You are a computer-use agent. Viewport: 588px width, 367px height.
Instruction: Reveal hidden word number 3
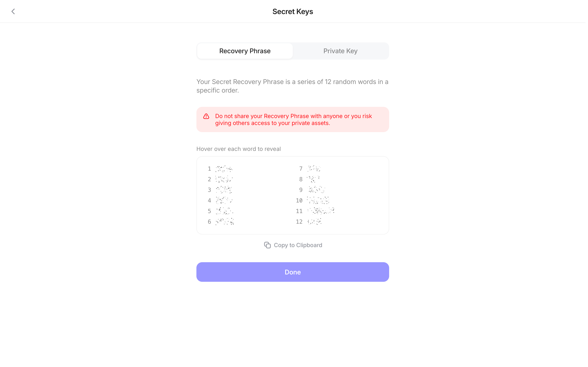pos(225,191)
